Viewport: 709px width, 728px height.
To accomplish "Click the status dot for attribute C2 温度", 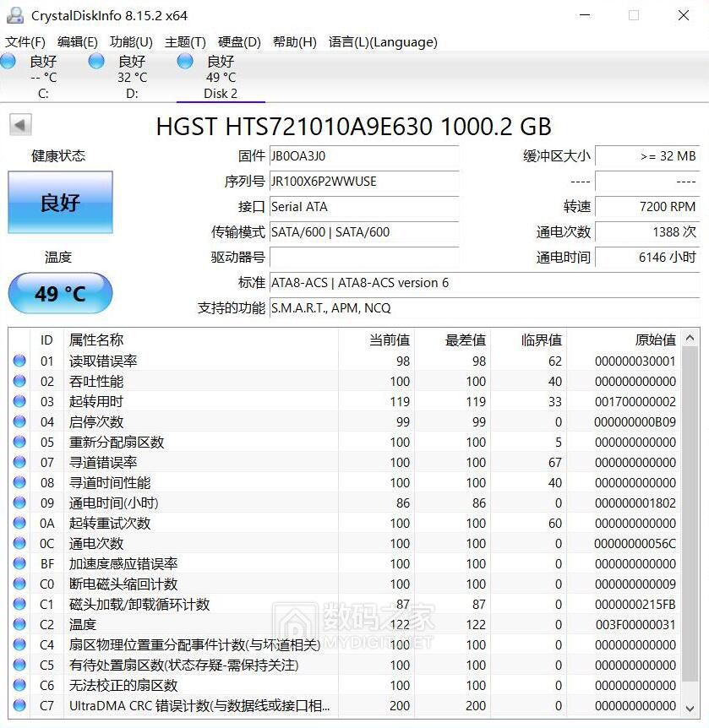I will 19,624.
